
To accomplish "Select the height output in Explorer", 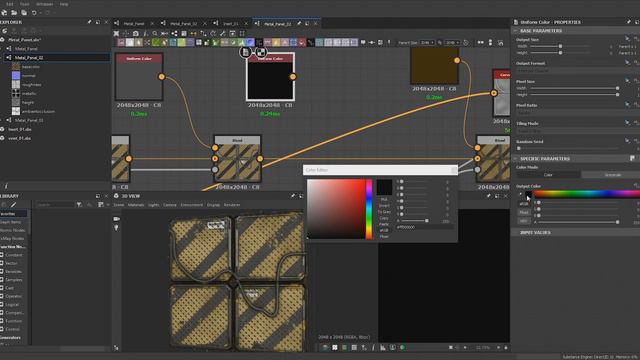I will [x=28, y=102].
